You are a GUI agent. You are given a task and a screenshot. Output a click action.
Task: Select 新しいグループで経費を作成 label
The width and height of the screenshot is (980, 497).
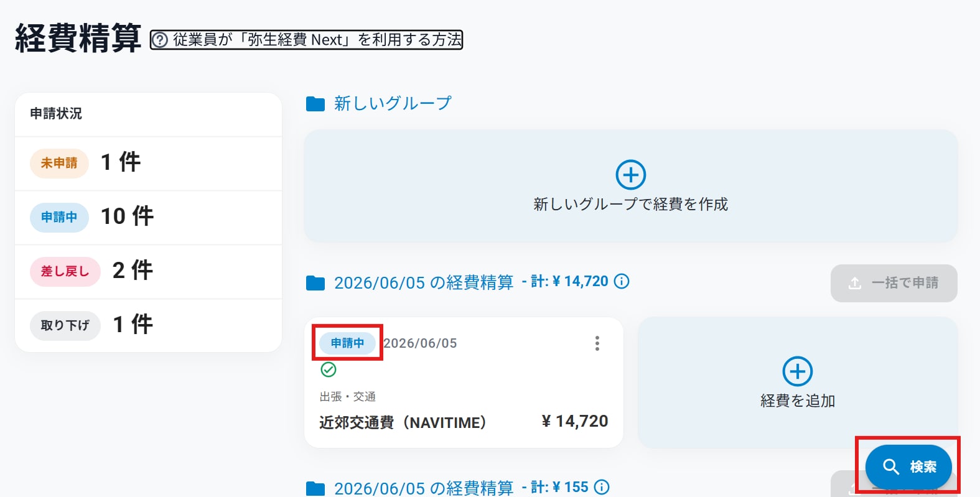coord(630,204)
